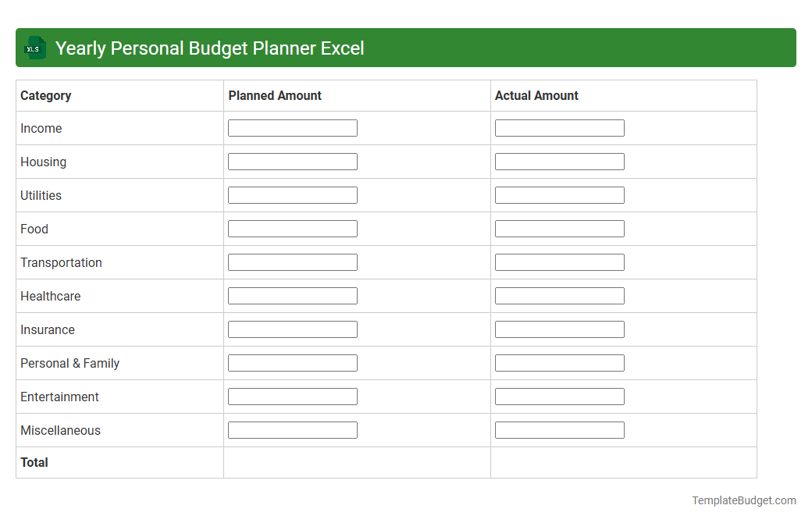
Task: Click the Planned Amount for Personal & Family
Action: click(292, 362)
